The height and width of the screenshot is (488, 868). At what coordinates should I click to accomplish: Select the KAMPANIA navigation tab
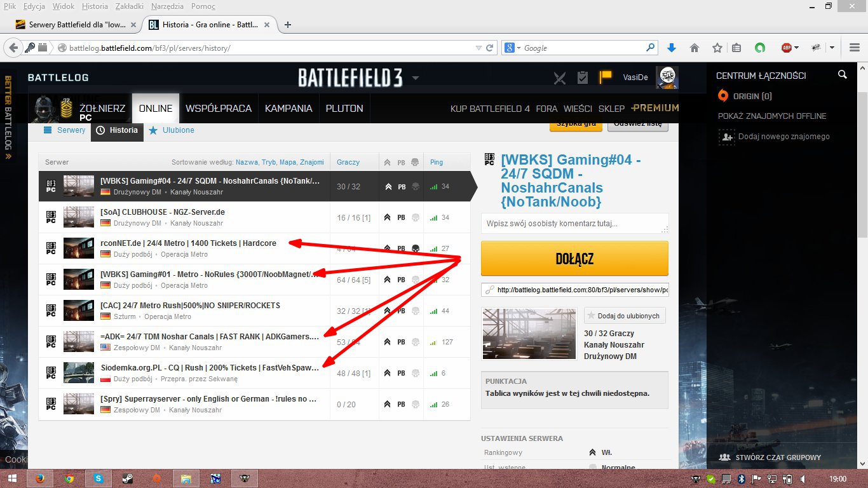coord(288,109)
